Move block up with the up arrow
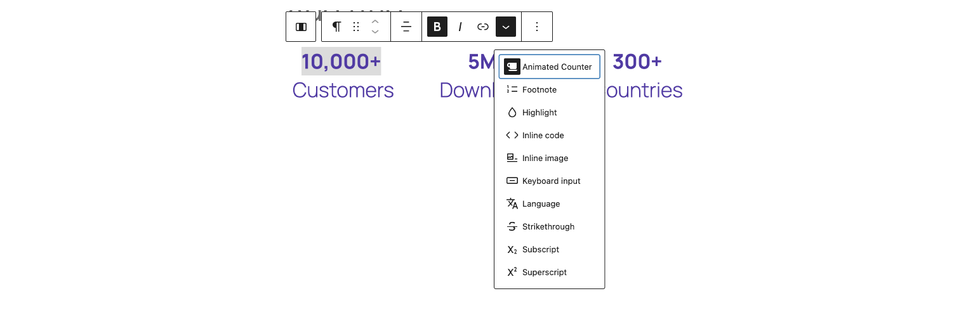This screenshot has height=317, width=980. click(375, 22)
